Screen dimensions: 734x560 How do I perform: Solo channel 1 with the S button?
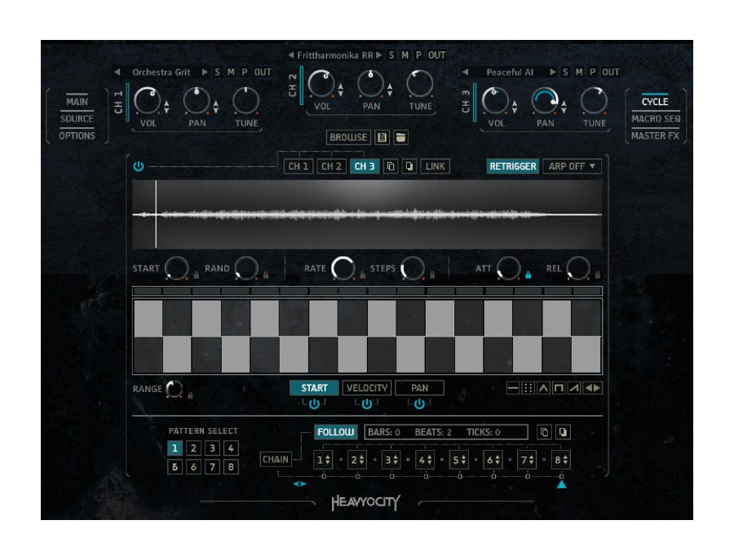pyautogui.click(x=217, y=73)
